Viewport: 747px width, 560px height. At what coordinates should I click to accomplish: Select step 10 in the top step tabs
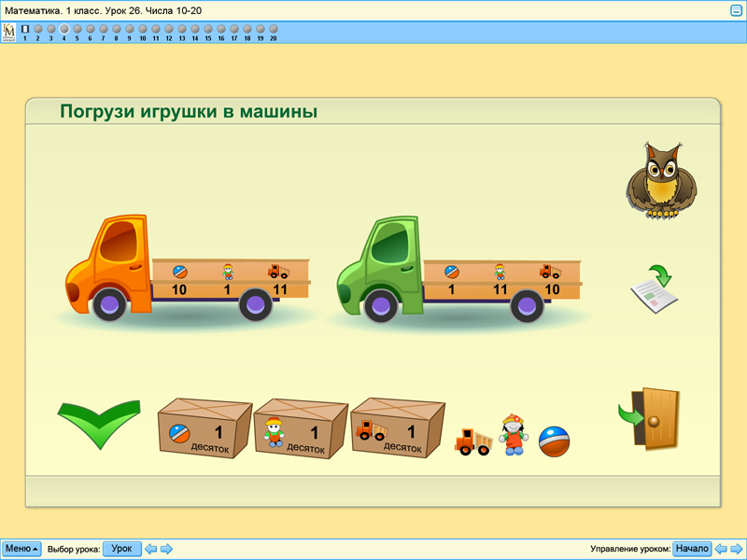pos(142,28)
